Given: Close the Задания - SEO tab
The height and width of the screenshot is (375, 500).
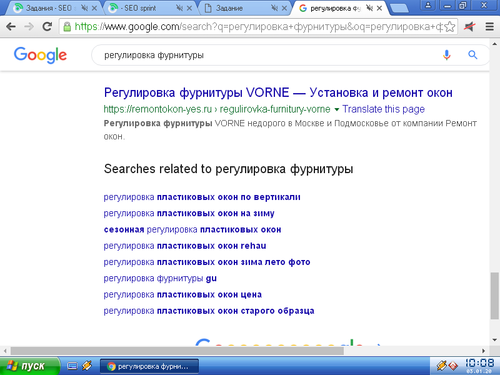Looking at the screenshot, I should tap(94, 8).
